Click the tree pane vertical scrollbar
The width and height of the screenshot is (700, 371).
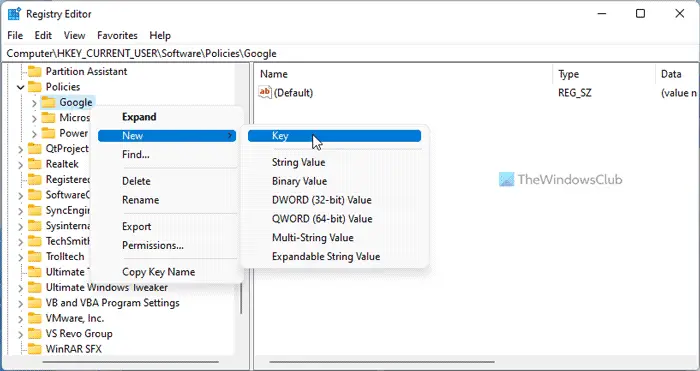tap(241, 298)
